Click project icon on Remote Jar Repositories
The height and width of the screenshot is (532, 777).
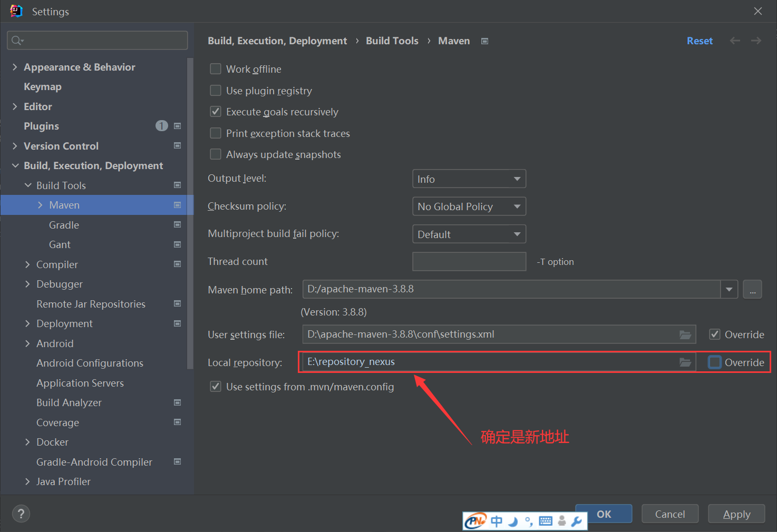pos(178,303)
